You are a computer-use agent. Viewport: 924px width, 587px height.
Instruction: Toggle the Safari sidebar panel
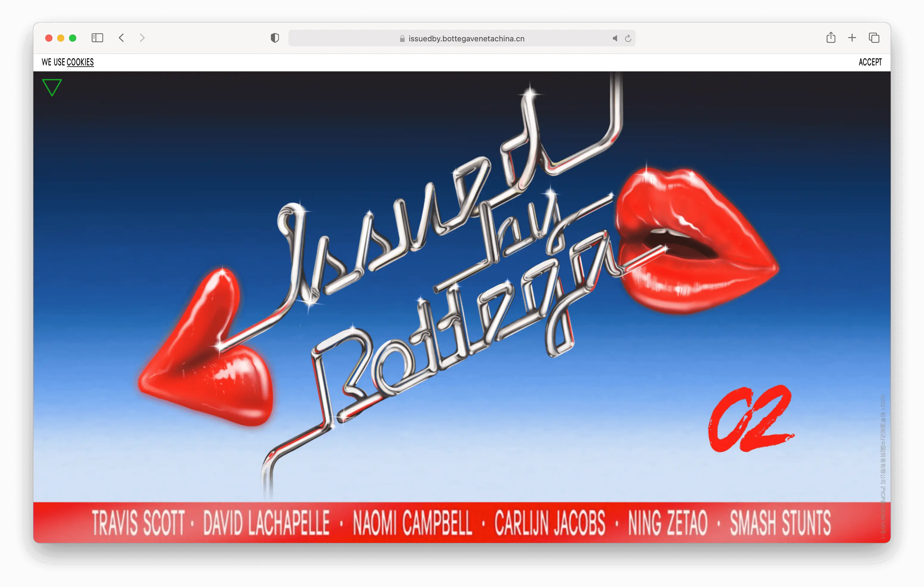97,38
